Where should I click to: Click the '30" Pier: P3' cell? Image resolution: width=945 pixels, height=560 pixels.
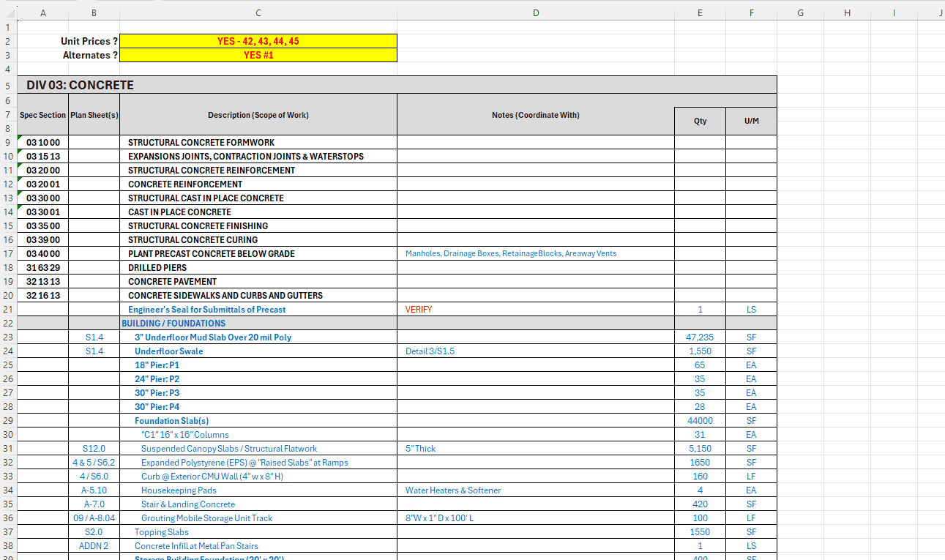tap(258, 392)
